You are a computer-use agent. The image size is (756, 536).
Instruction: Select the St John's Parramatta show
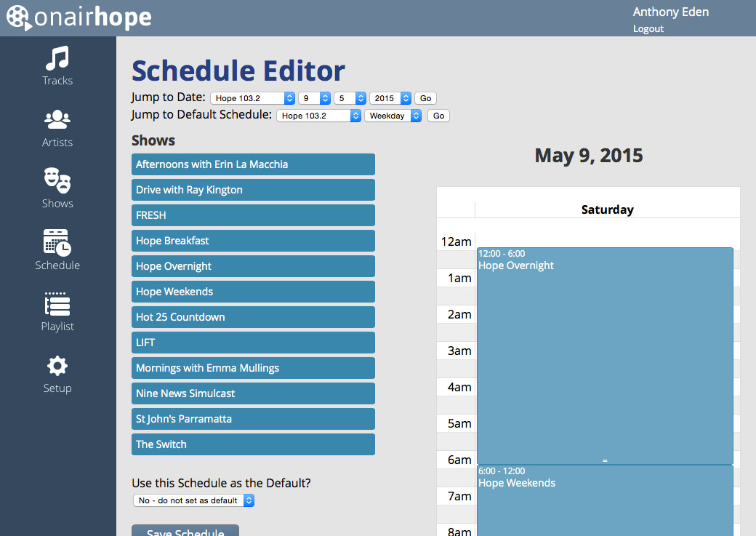pos(253,419)
